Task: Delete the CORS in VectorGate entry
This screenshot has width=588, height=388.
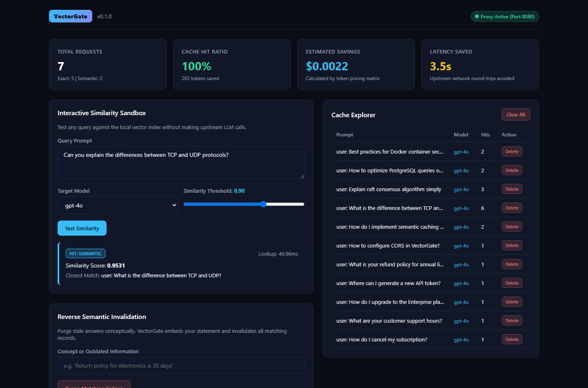Action: [512, 245]
